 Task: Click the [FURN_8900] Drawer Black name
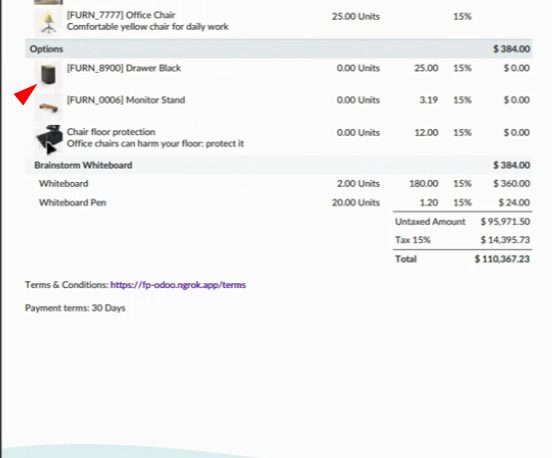[x=124, y=68]
